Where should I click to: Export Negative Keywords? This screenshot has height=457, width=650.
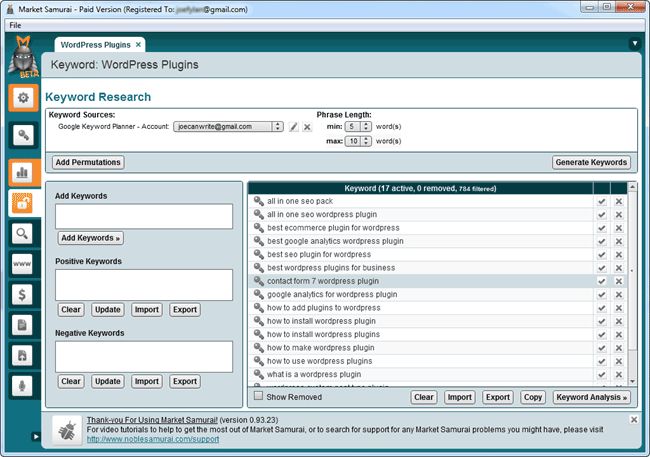[x=185, y=382]
